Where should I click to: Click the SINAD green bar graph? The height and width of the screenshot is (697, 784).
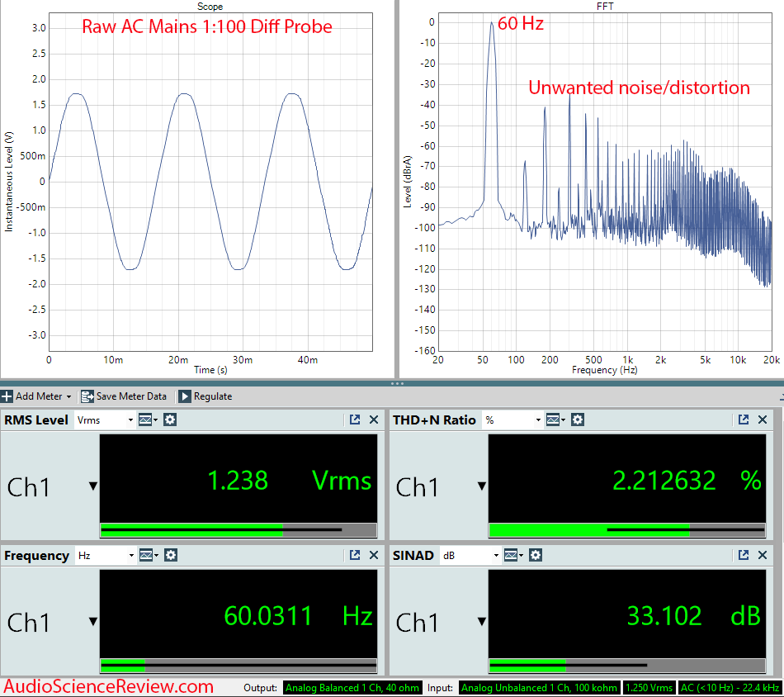click(627, 666)
